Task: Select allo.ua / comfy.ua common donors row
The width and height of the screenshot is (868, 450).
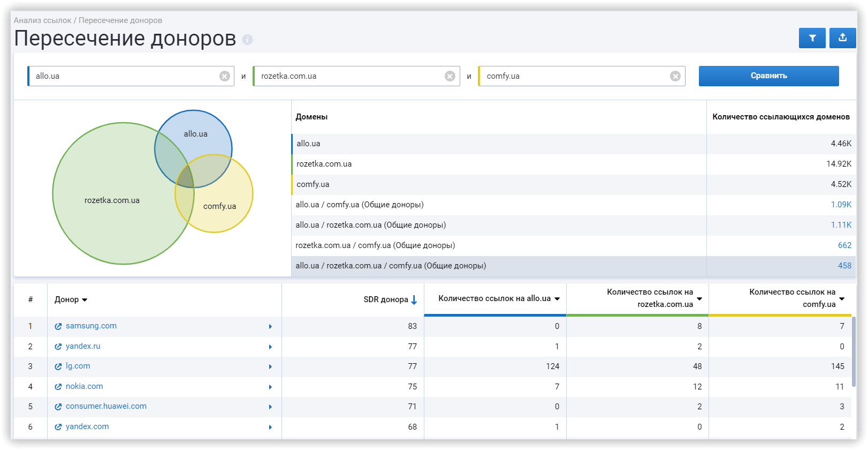Action: 573,205
